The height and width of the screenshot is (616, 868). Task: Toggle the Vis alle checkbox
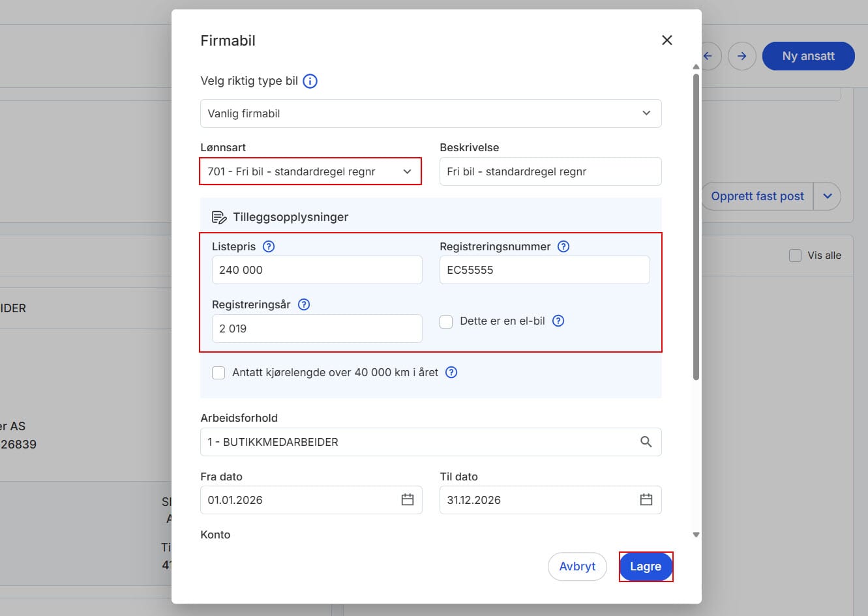[x=795, y=256]
